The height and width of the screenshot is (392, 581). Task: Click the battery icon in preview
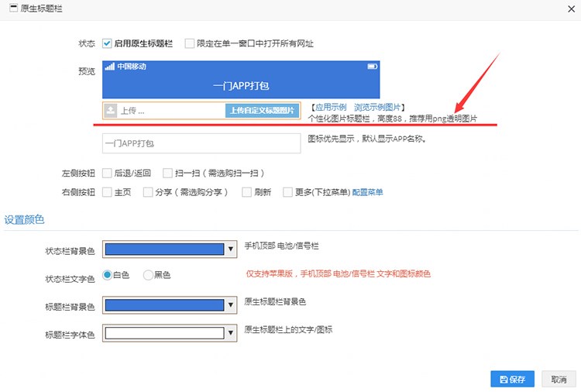(373, 67)
